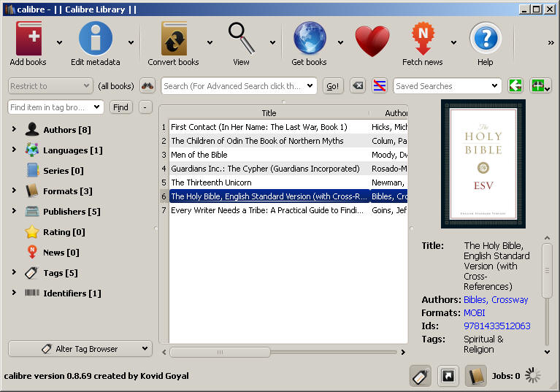Viewport: 560px width, 392px height.
Task: Toggle the Book Details status bar icon
Action: (x=476, y=376)
